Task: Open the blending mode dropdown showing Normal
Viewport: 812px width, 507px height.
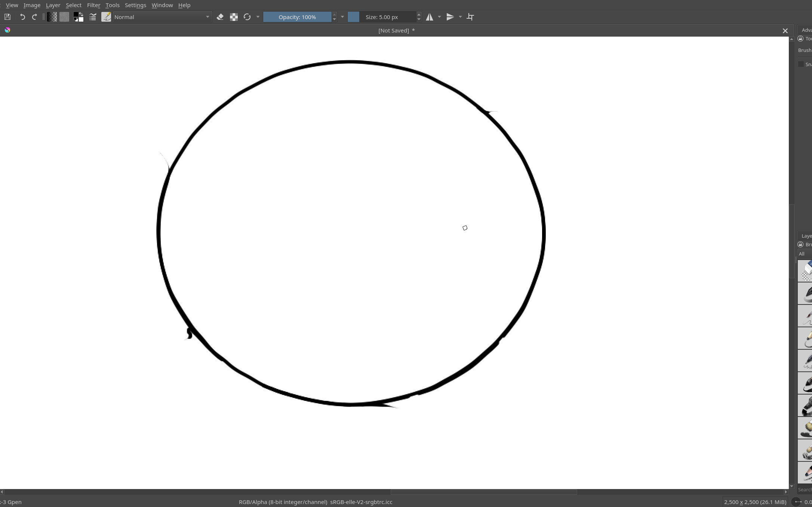Action: pyautogui.click(x=161, y=17)
